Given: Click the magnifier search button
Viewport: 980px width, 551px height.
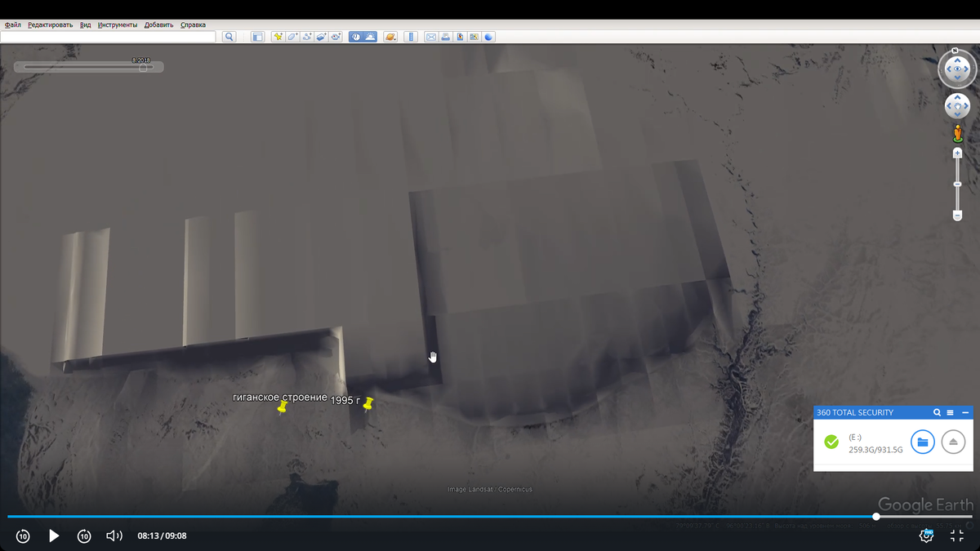Looking at the screenshot, I should pyautogui.click(x=229, y=37).
